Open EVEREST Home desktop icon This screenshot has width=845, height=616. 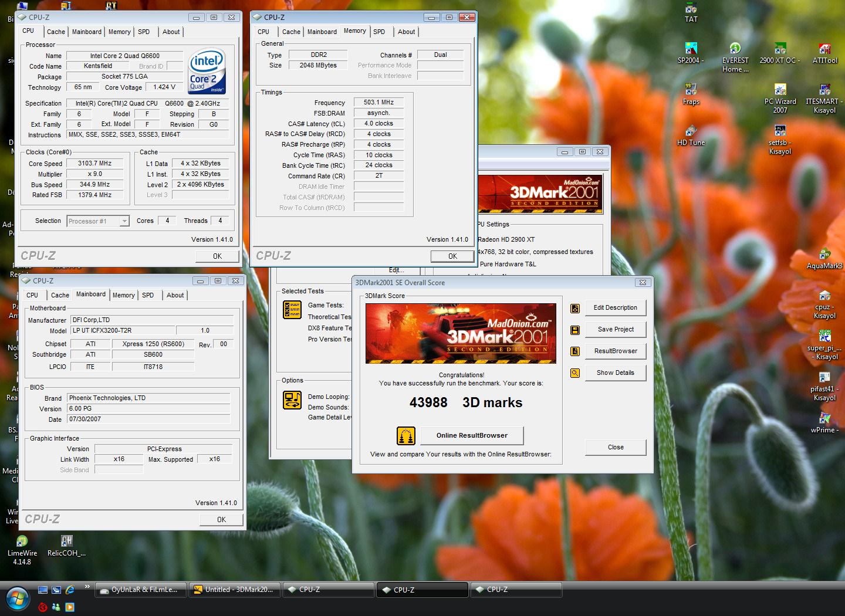pyautogui.click(x=735, y=57)
